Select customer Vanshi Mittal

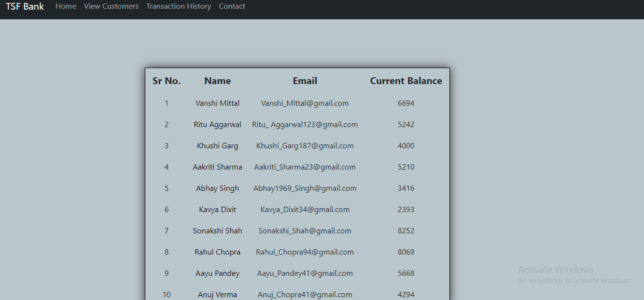tap(217, 103)
